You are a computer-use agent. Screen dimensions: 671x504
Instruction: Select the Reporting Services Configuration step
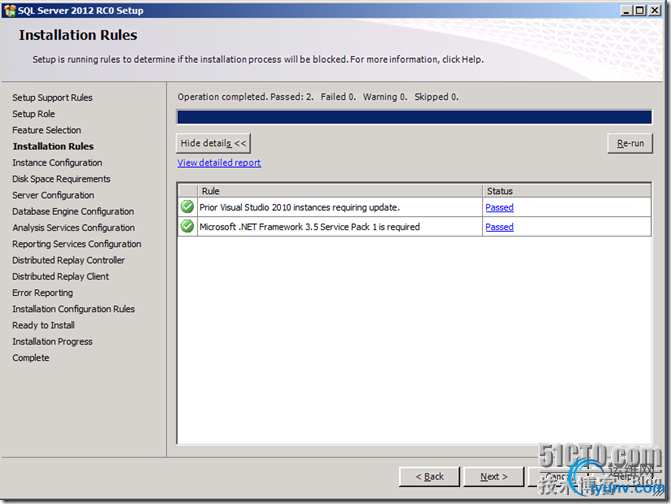click(x=77, y=244)
